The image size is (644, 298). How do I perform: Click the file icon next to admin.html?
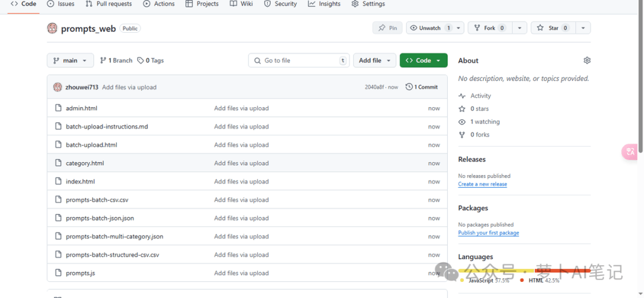tap(58, 108)
